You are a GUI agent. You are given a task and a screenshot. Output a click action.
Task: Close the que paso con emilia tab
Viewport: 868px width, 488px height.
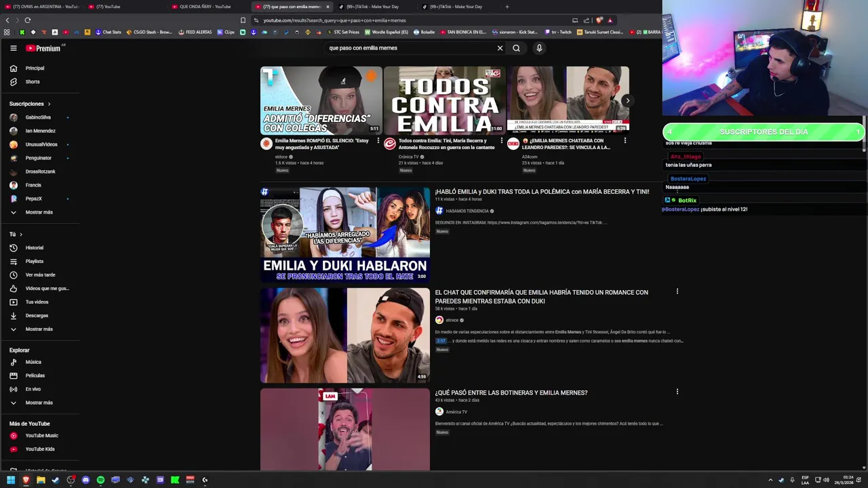[328, 7]
